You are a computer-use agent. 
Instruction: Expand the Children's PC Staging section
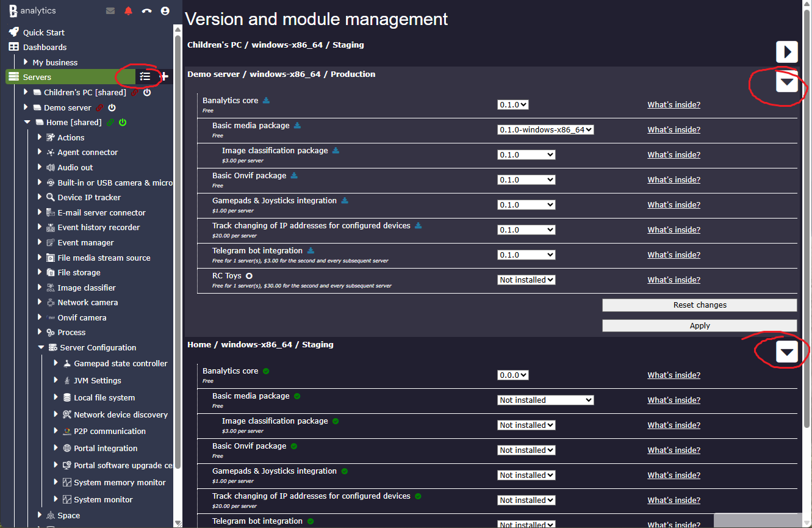pos(786,52)
